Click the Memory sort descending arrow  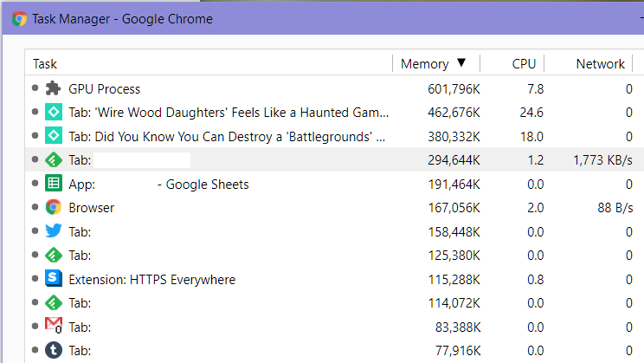click(461, 63)
